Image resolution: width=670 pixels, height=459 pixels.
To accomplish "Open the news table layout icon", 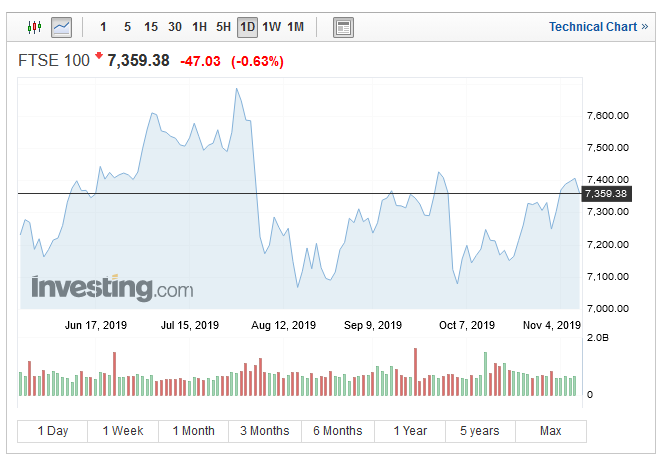I will 343,27.
